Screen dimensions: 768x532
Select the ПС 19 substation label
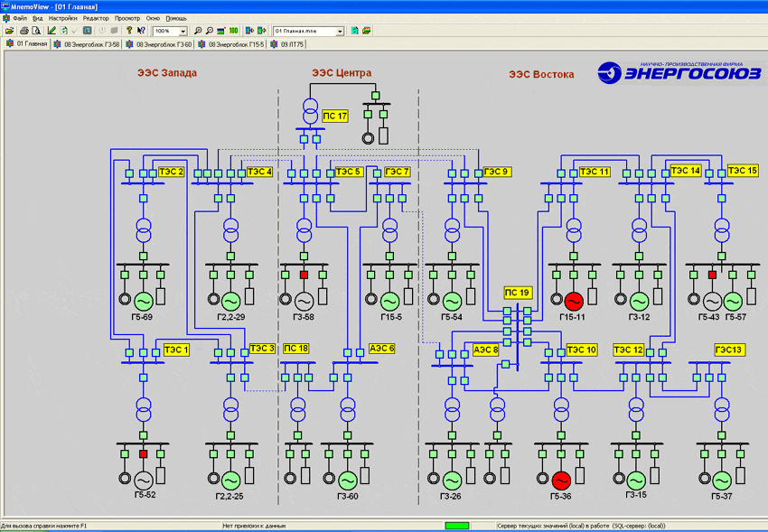pos(517,293)
